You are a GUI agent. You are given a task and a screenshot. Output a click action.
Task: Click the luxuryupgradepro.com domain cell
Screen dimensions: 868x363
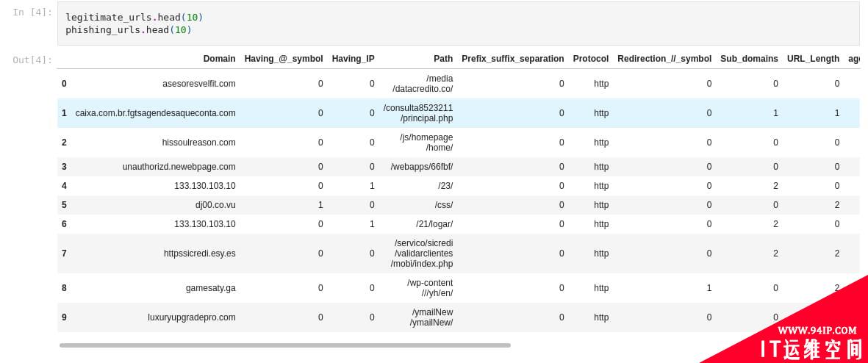click(192, 317)
